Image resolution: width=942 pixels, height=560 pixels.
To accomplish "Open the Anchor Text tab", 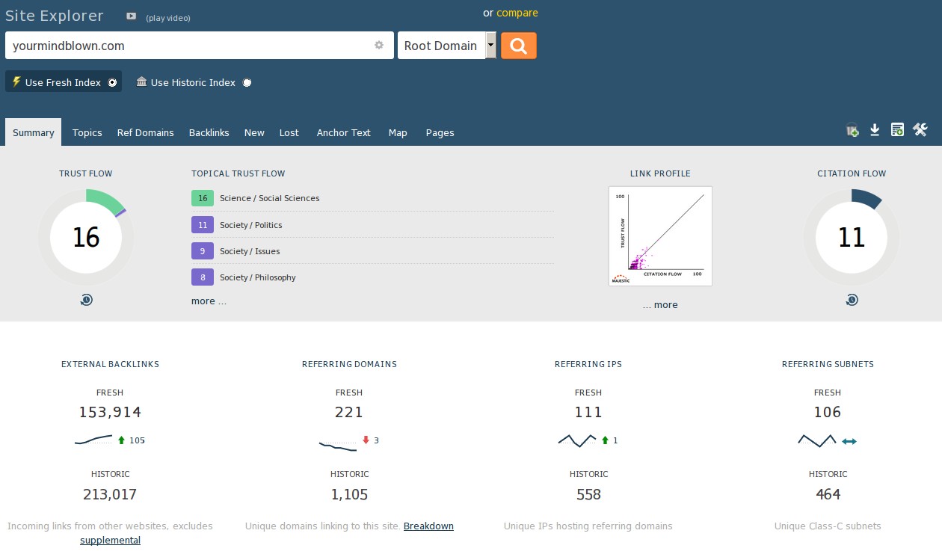I will point(343,132).
